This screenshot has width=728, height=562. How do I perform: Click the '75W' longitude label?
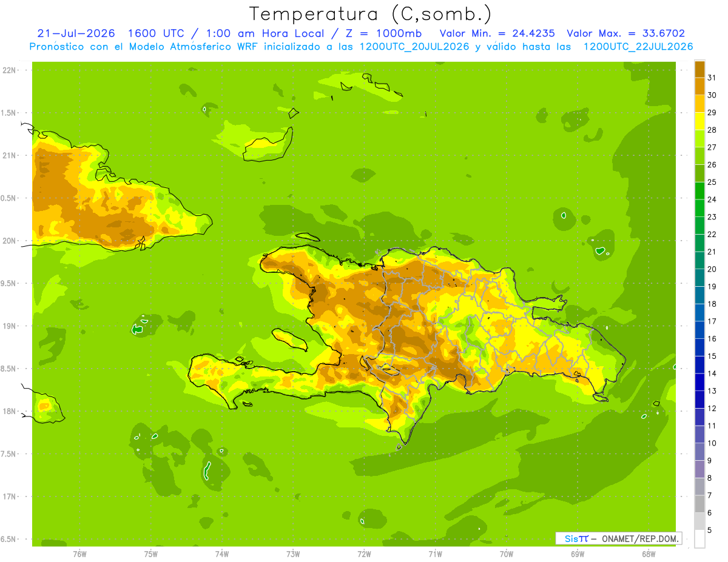coord(150,554)
